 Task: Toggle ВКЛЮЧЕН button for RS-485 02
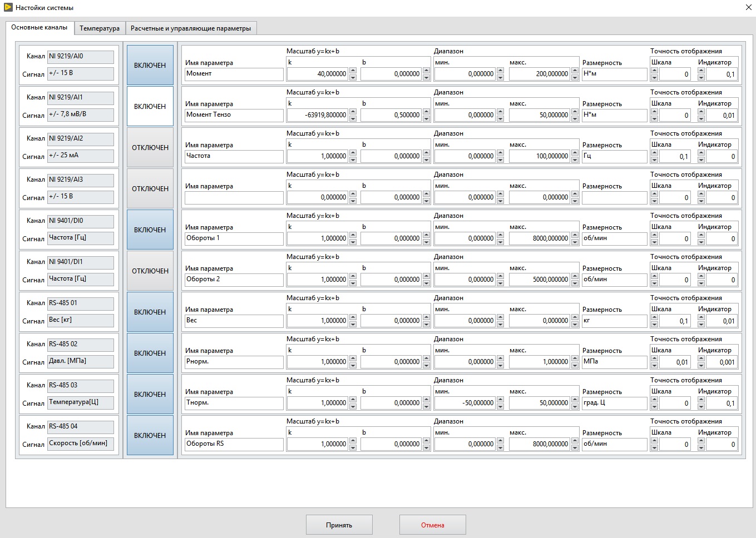[150, 353]
